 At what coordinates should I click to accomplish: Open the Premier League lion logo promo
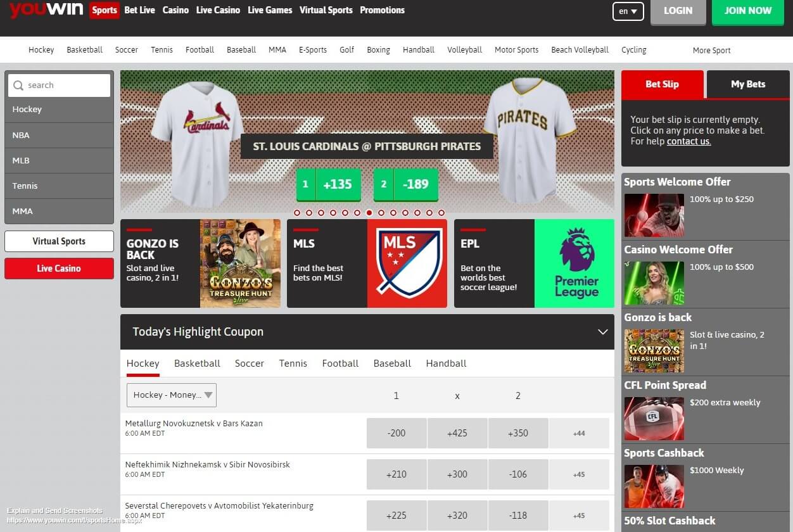[574, 263]
